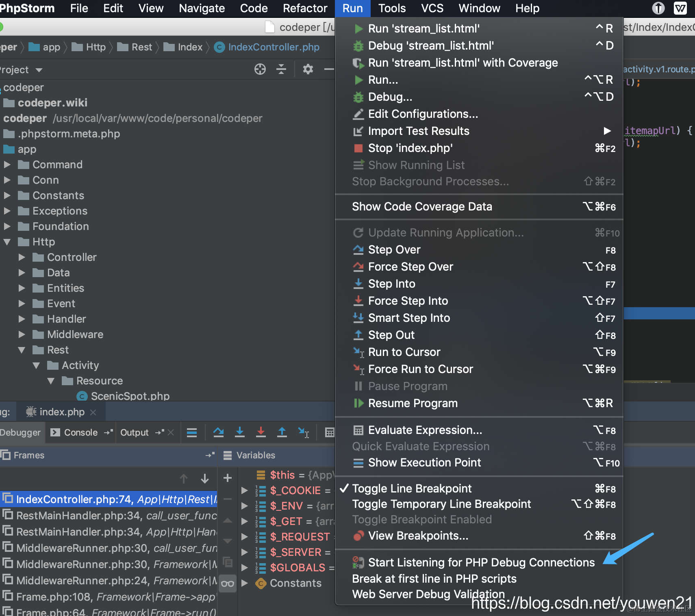
Task: Select previous frame up arrow
Action: pos(184,479)
